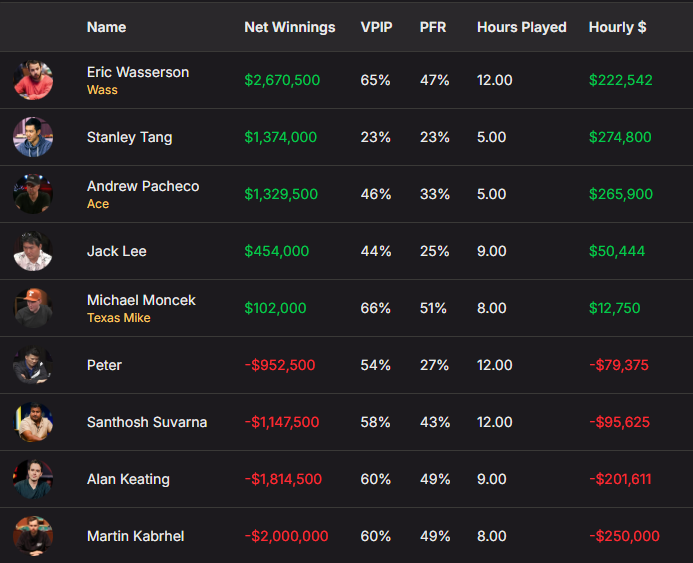Select the $2,670,500 net winnings value

coord(282,80)
